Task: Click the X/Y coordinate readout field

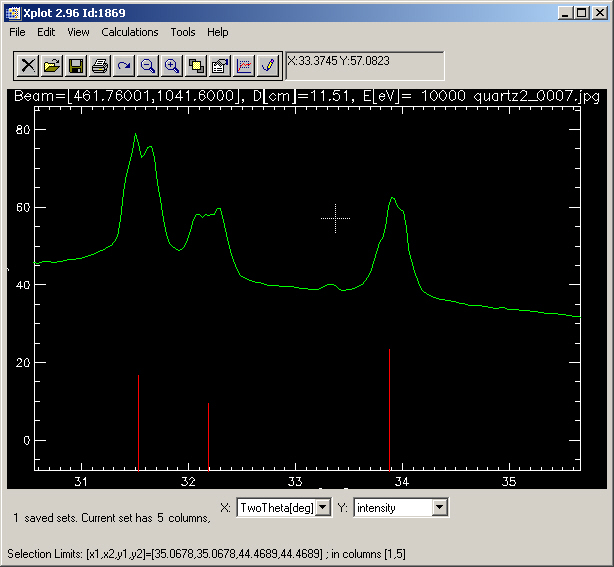Action: (364, 66)
